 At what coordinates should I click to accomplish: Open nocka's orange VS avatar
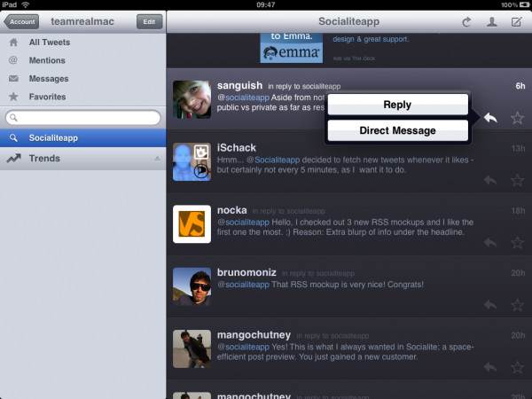(192, 224)
